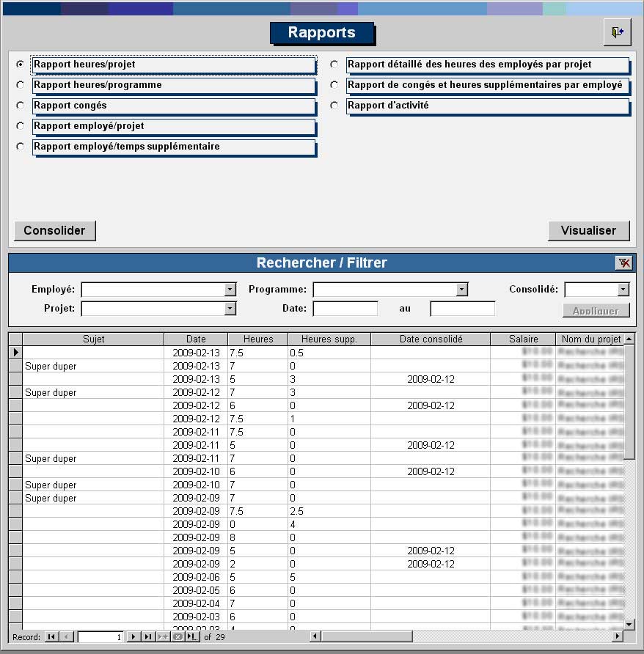
Task: Click the greyed X delete record button
Action: (178, 637)
